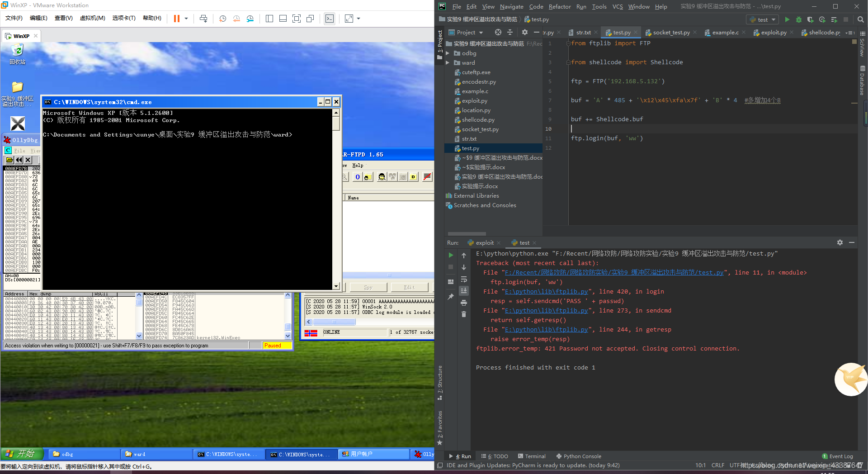Open the TODO tool window

495,456
